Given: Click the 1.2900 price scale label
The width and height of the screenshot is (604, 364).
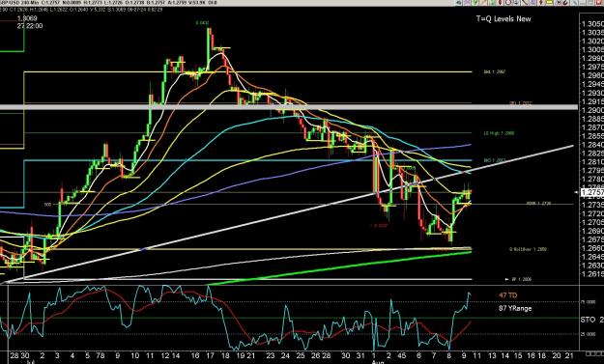Looking at the screenshot, I should coord(592,110).
